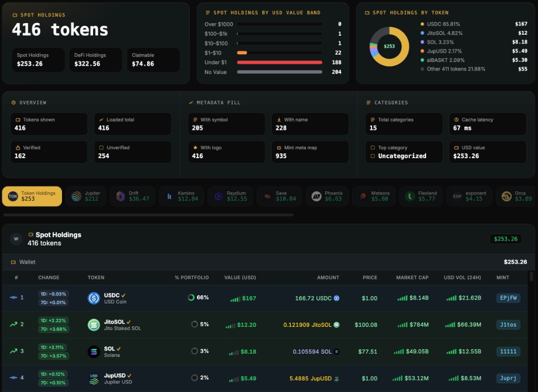Open the DeFi Holdings $322.56 card
538x392 pixels.
tap(96, 60)
